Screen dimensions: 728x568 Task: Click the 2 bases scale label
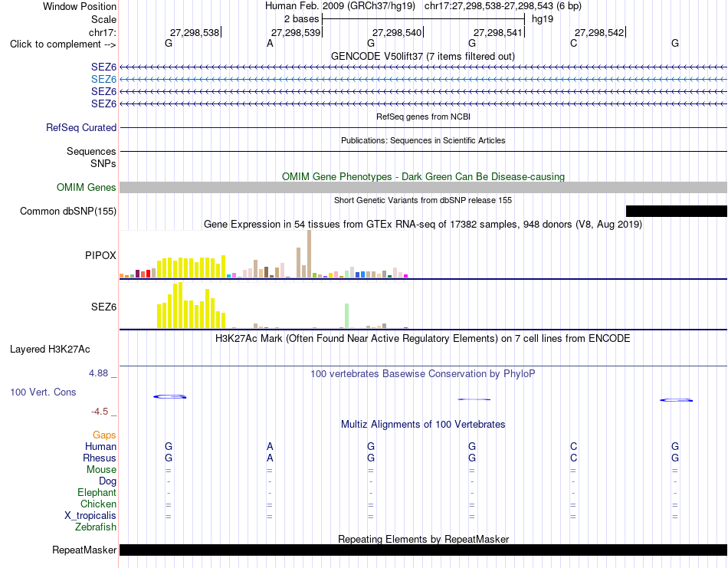302,19
